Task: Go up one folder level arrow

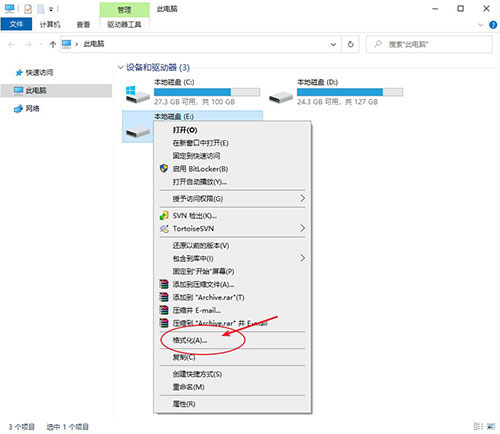Action: 53,44
